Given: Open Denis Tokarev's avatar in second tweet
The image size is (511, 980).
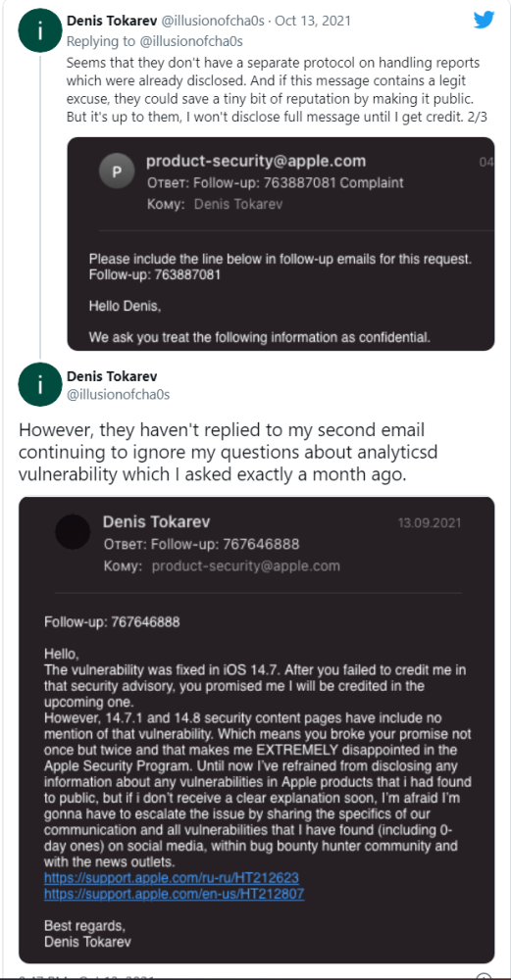Looking at the screenshot, I should pos(40,385).
